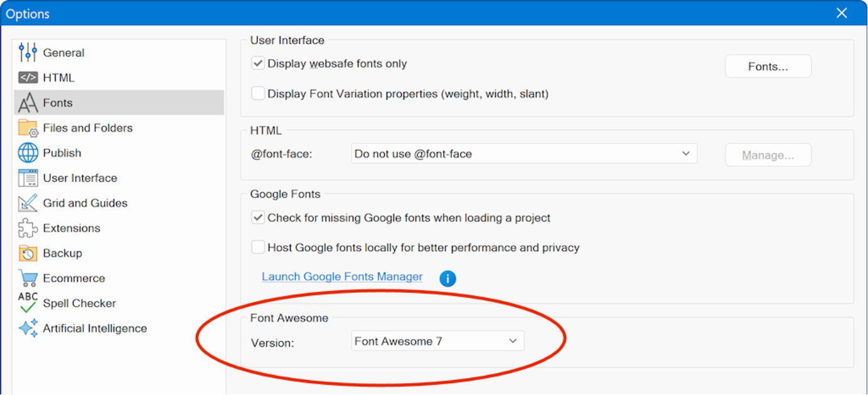The height and width of the screenshot is (395, 868).
Task: Select the Backup category
Action: [62, 253]
